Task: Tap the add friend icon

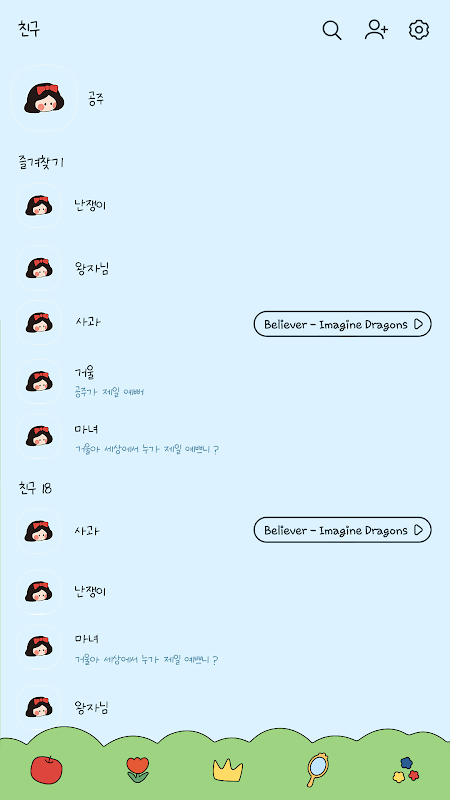Action: coord(376,30)
